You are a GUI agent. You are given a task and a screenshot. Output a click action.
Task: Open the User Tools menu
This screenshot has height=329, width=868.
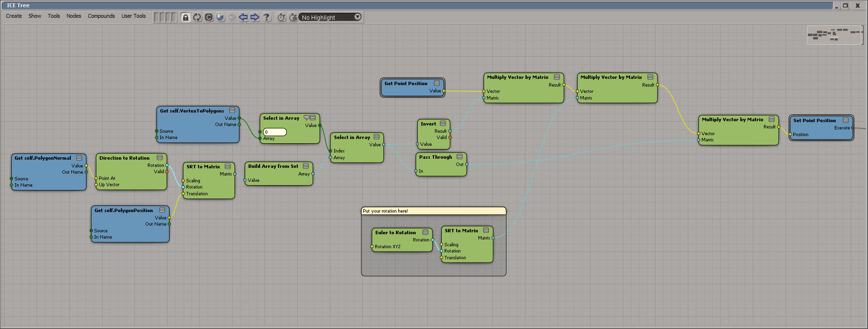[x=133, y=16]
